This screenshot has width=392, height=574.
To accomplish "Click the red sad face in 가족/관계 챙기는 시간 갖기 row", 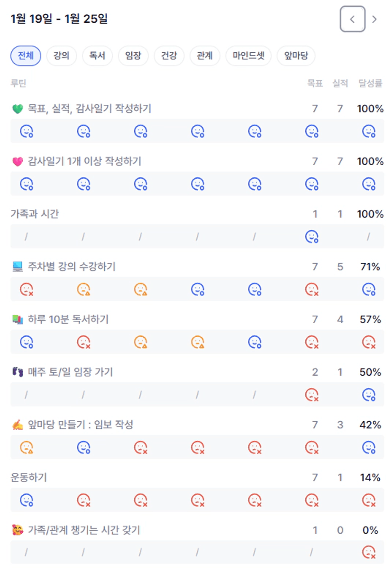I will [x=368, y=552].
